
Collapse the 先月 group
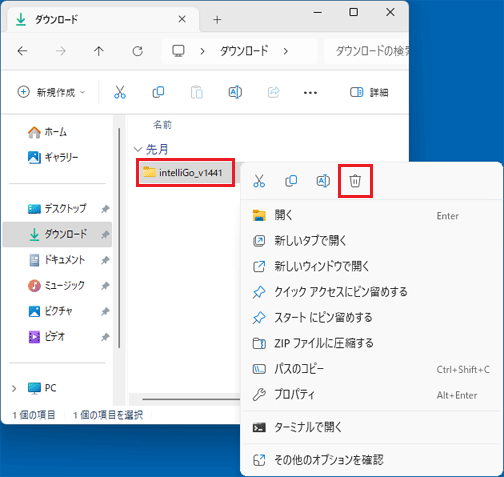[138, 149]
